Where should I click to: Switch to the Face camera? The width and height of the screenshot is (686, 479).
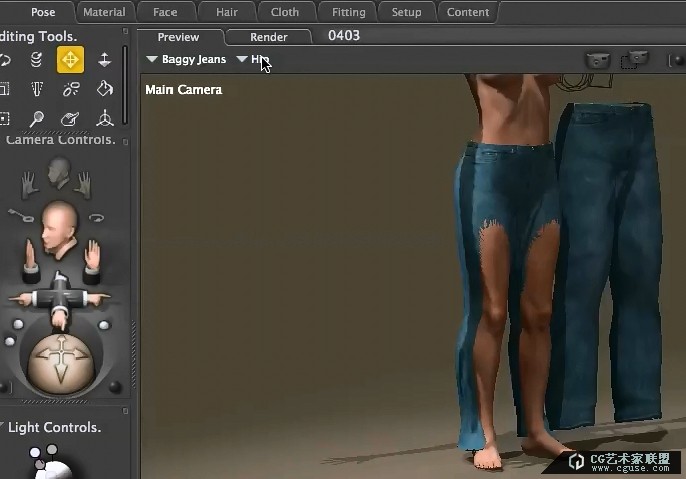(x=59, y=173)
